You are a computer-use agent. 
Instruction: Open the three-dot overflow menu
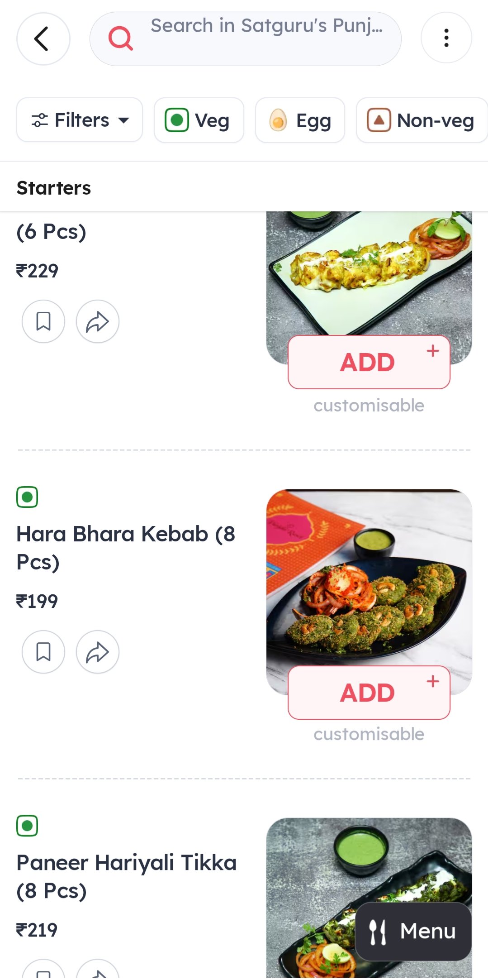click(x=446, y=38)
